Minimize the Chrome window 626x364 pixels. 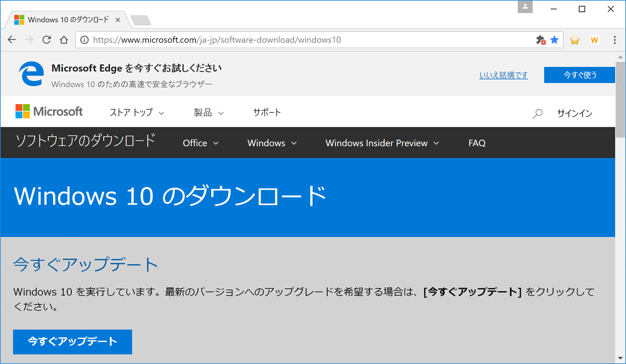tap(554, 9)
